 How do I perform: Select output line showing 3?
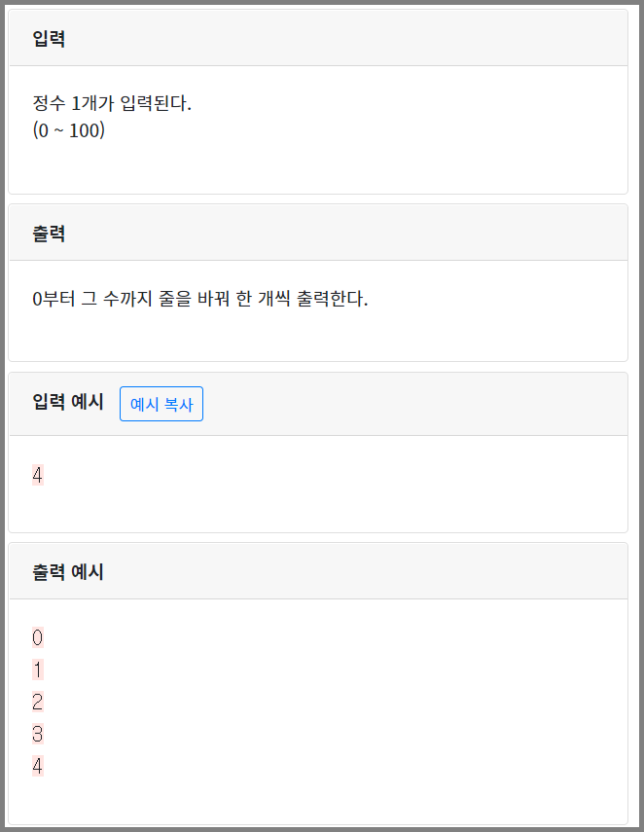[x=37, y=735]
